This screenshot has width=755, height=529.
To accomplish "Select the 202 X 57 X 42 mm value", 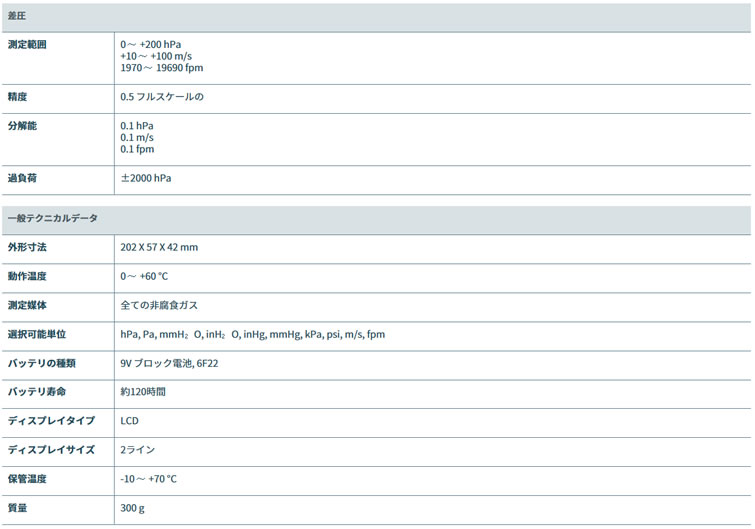I will pyautogui.click(x=159, y=246).
